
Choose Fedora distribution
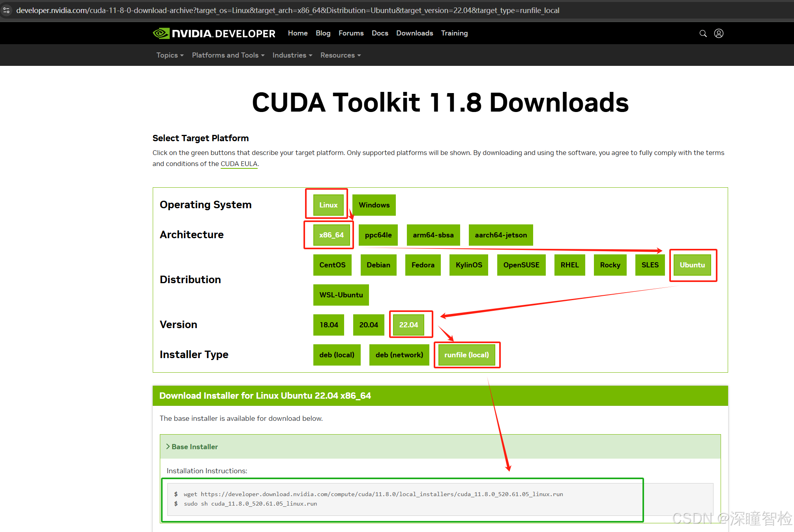tap(423, 265)
